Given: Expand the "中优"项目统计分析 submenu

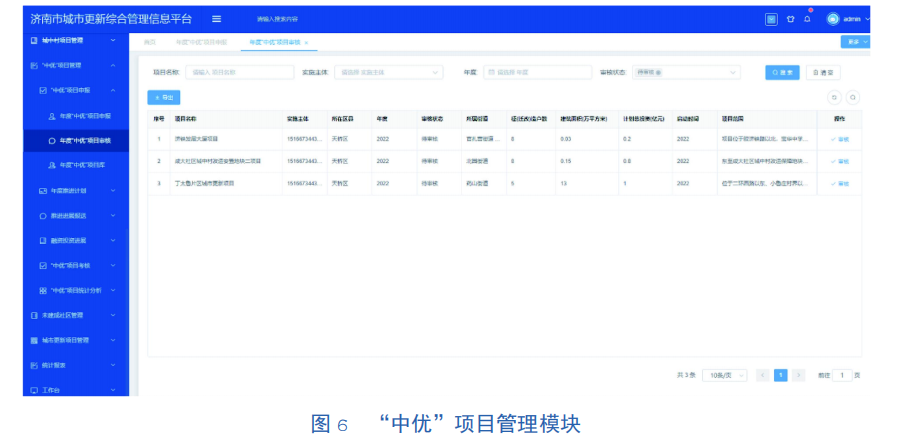Looking at the screenshot, I should pos(113,290).
